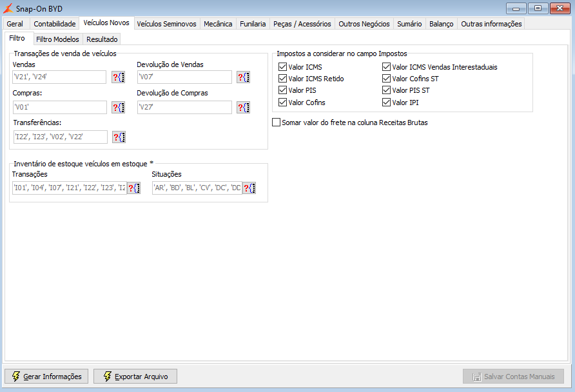Image resolution: width=575 pixels, height=392 pixels.
Task: Open the lookup icon next to Transferências field
Action: 119,137
